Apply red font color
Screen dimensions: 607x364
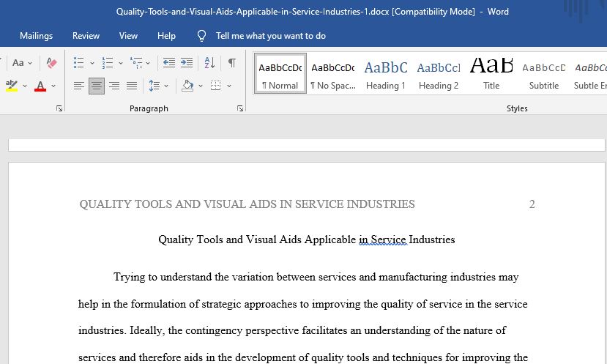click(x=40, y=86)
